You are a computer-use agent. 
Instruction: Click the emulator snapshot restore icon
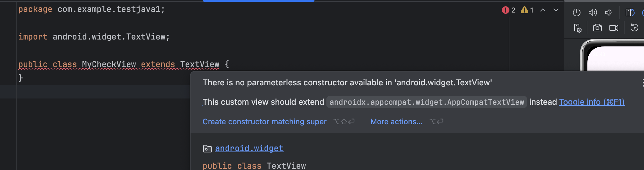tap(634, 28)
